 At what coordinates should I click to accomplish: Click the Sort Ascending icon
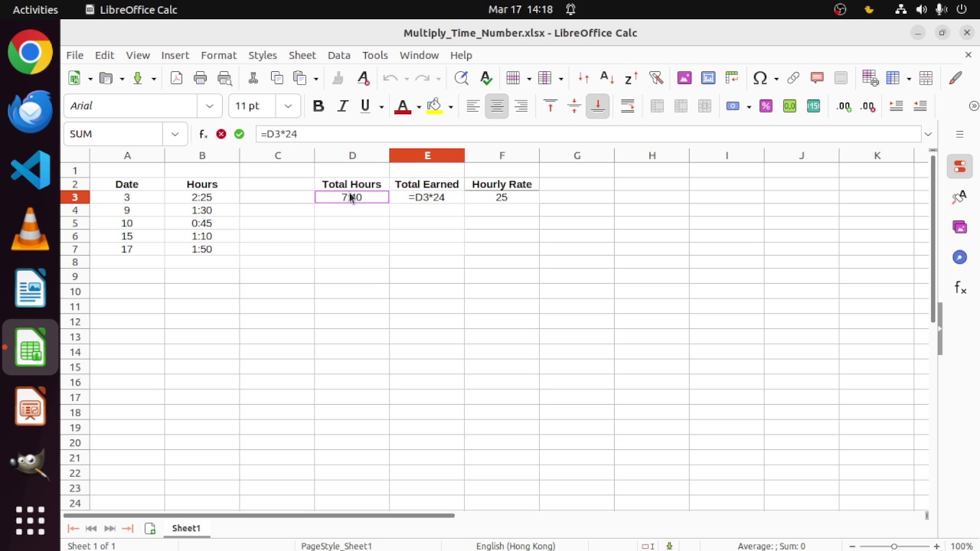pos(606,78)
